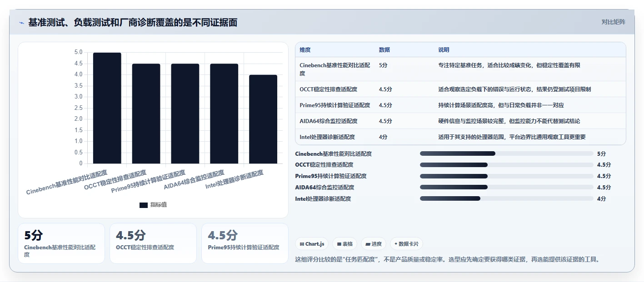
Task: Select the 表格 chip
Action: pos(345,244)
